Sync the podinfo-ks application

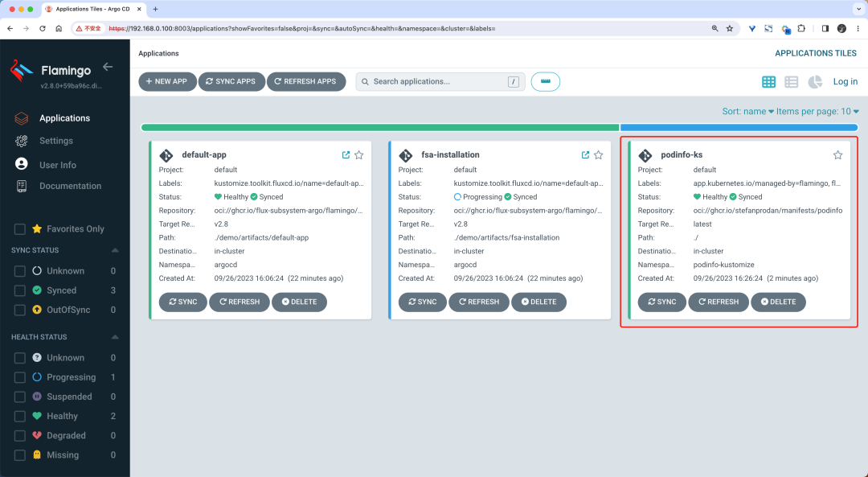662,302
